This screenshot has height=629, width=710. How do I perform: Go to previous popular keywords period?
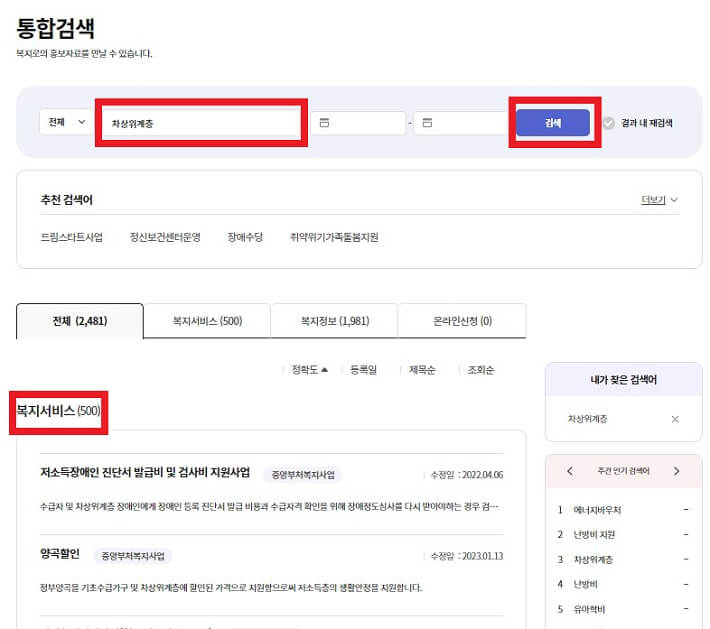[x=570, y=471]
